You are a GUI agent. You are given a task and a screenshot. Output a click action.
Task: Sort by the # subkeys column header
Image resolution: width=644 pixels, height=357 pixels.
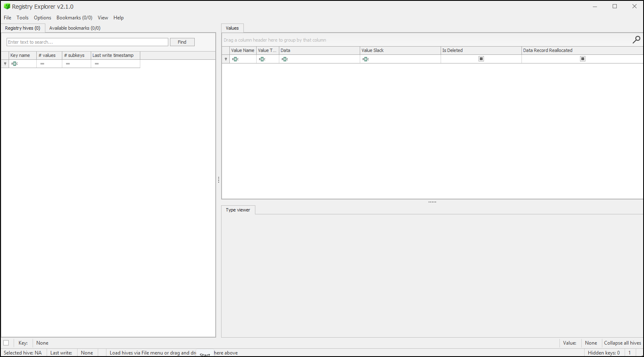pos(76,55)
